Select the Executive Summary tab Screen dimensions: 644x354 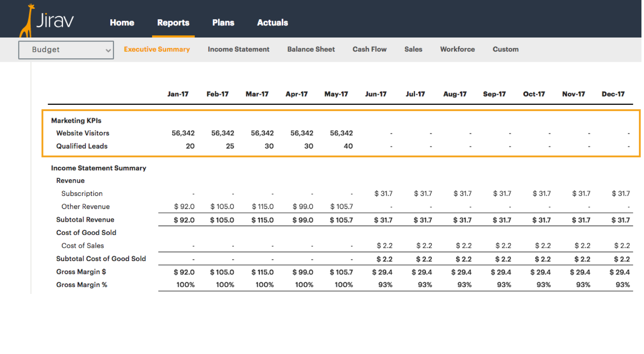pyautogui.click(x=157, y=49)
